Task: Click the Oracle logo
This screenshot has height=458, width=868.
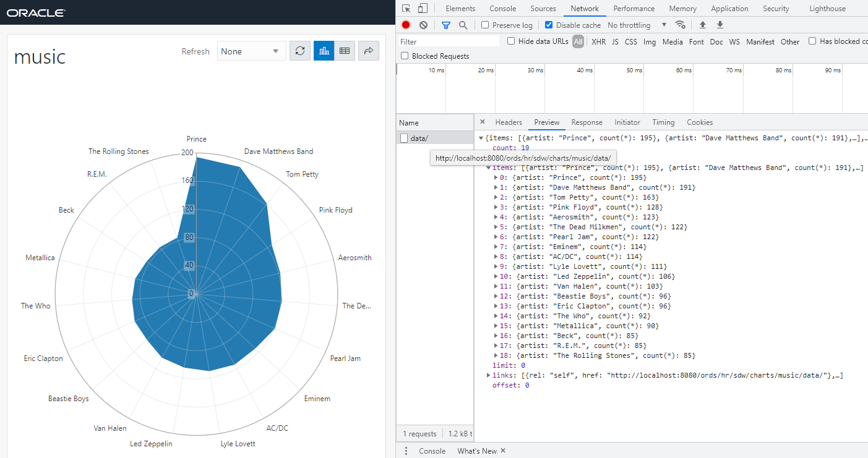Action: 36,12
